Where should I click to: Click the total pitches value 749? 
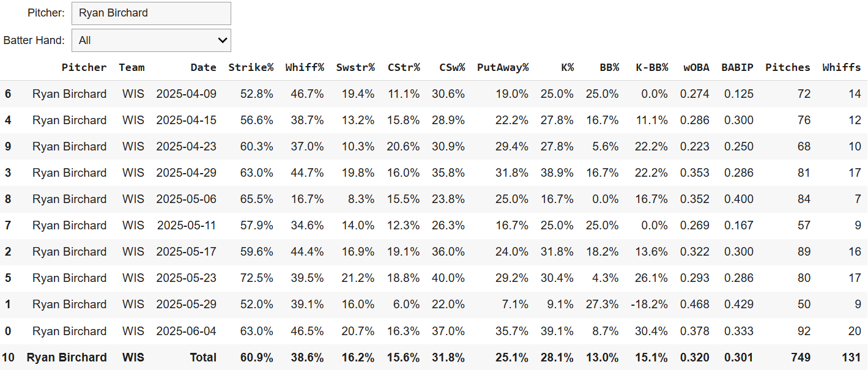pyautogui.click(x=799, y=357)
